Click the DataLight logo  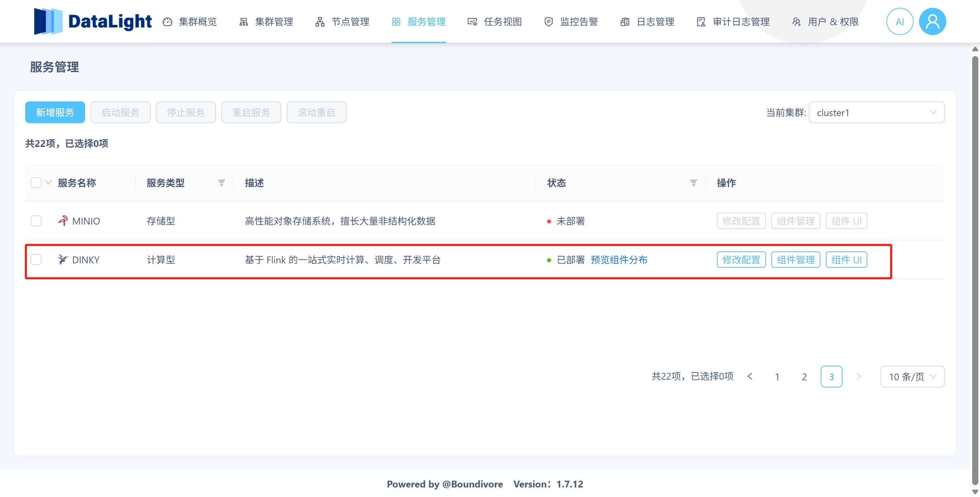click(93, 21)
